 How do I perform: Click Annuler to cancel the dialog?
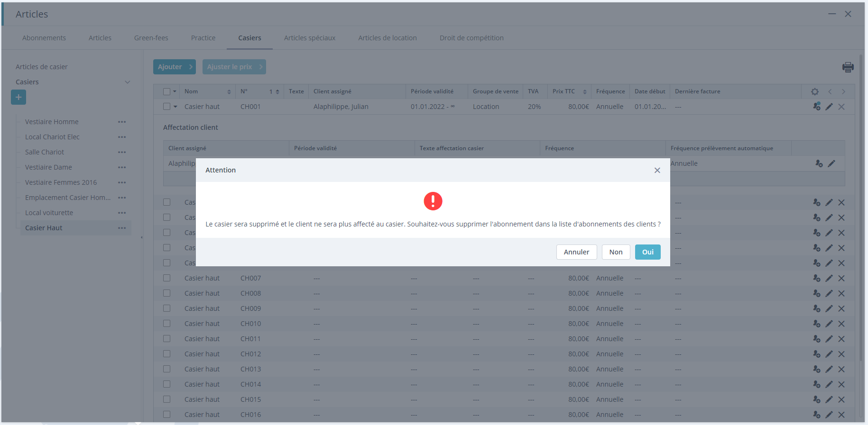576,252
